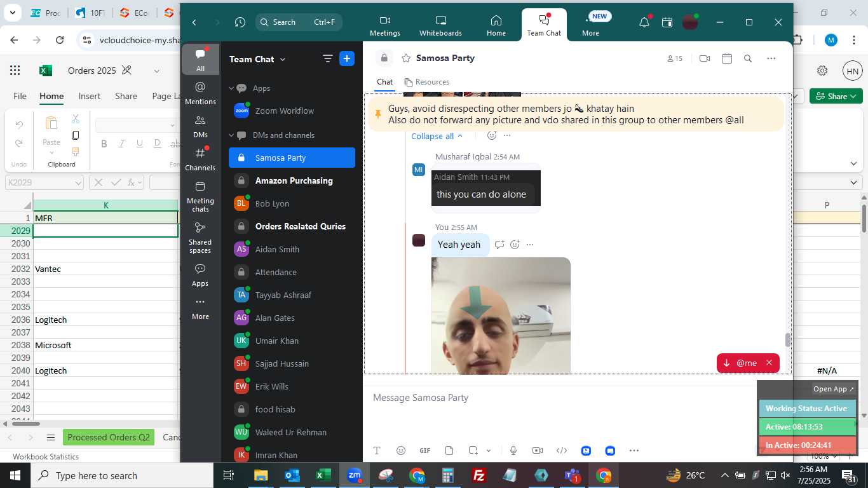This screenshot has height=488, width=868.
Task: Open the Team Chat dropdown
Action: coord(283,59)
